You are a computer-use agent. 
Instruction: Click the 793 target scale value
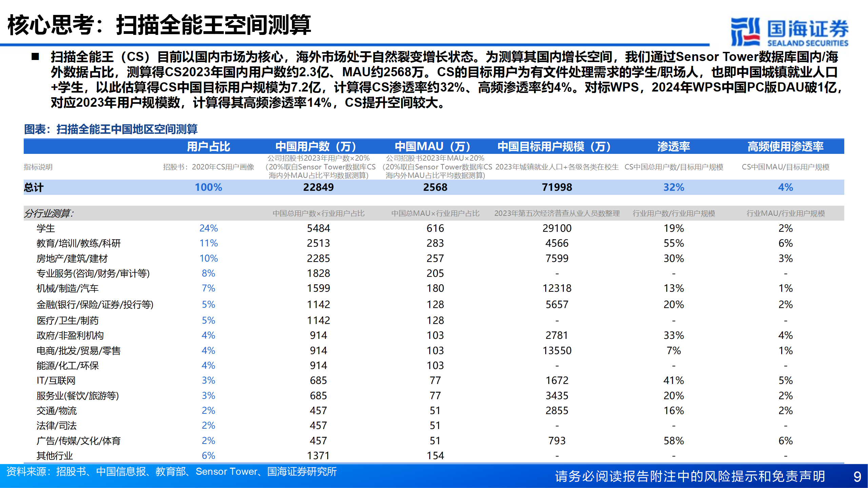557,441
